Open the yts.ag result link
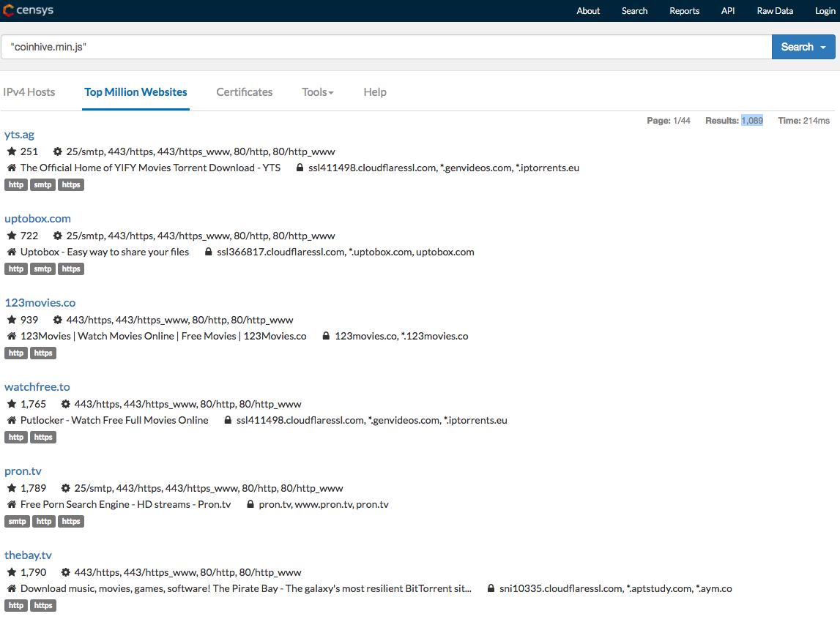 tap(19, 135)
